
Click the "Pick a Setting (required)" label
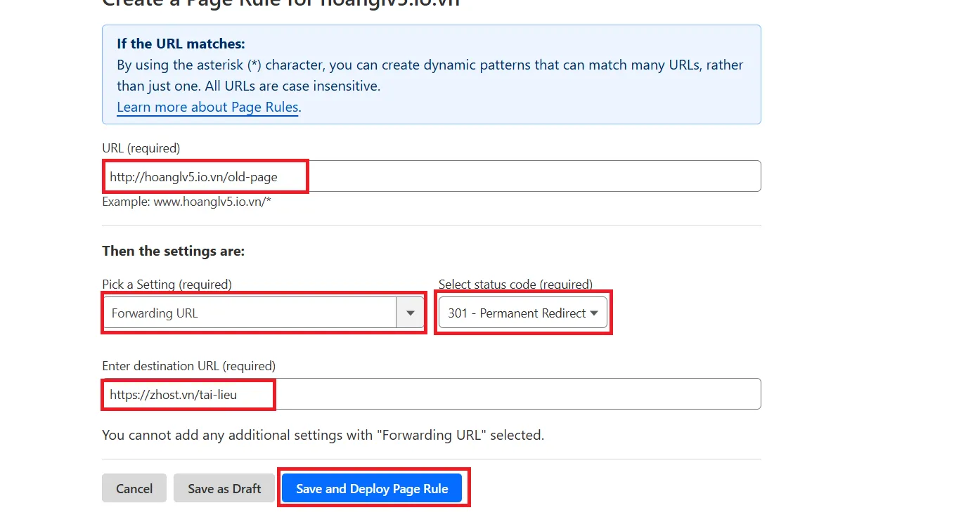(167, 285)
